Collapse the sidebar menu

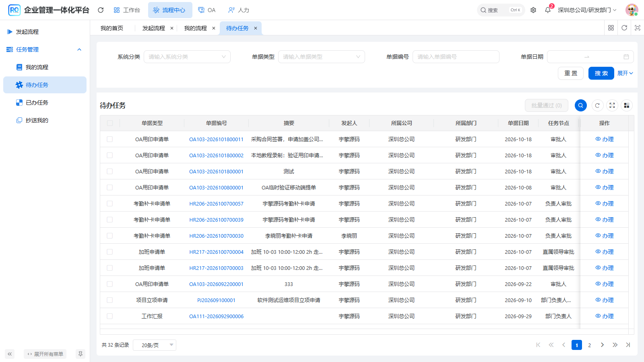[10, 354]
